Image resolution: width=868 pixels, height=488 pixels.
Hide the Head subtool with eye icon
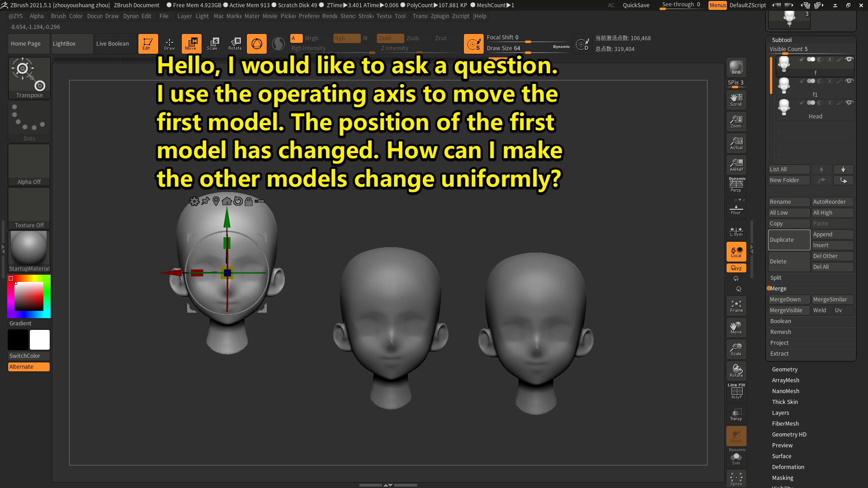coord(849,103)
